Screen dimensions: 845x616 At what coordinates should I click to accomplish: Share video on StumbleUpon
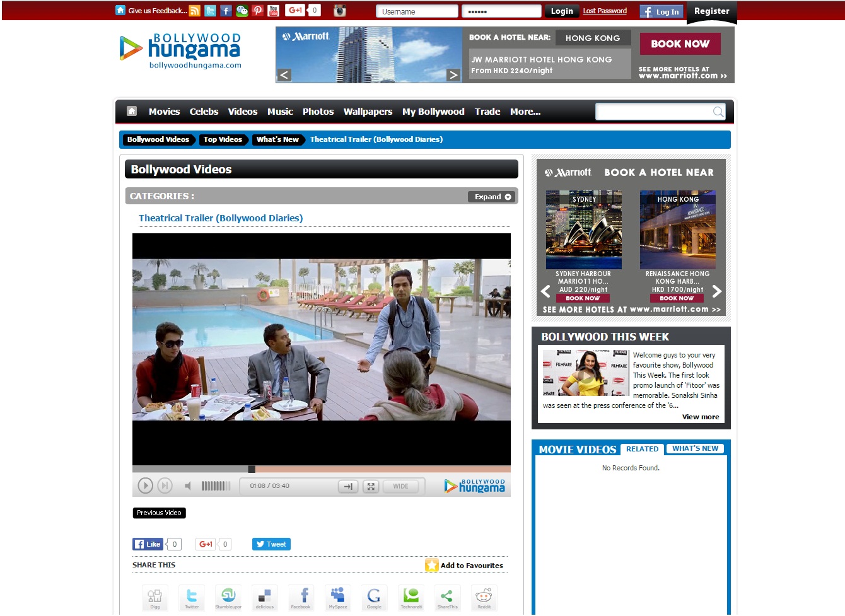pyautogui.click(x=228, y=596)
